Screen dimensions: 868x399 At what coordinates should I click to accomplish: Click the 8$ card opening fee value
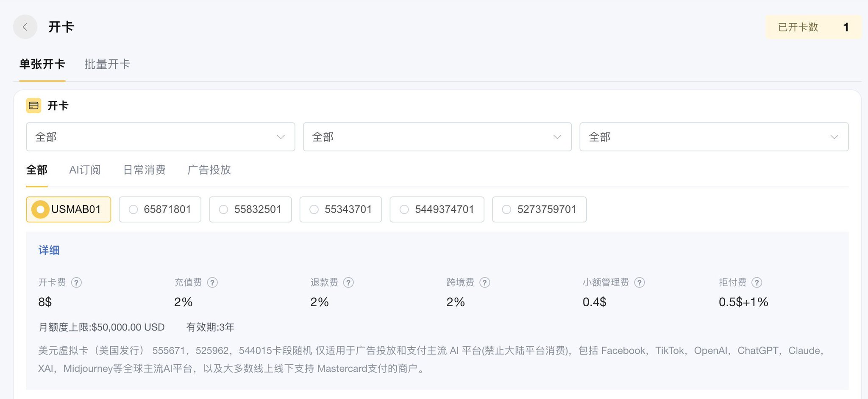click(x=45, y=302)
